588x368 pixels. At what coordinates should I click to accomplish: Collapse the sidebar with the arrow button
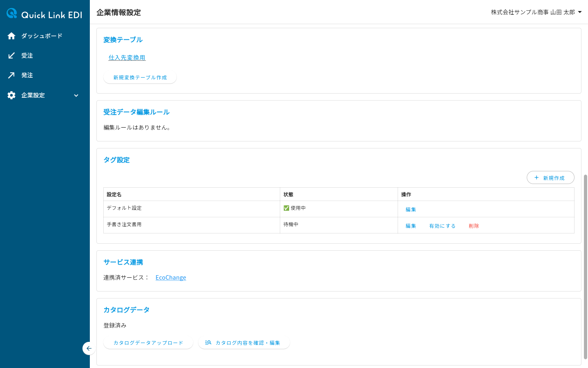pyautogui.click(x=89, y=348)
